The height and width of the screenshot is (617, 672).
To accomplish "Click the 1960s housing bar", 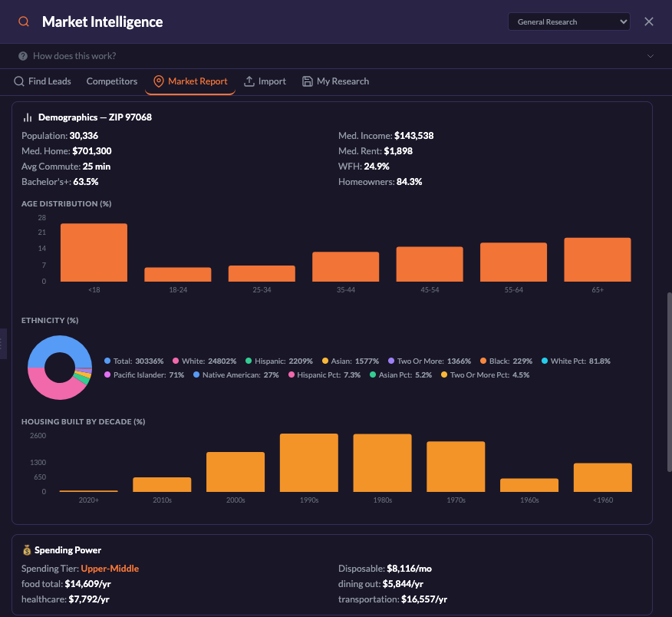I will point(529,485).
